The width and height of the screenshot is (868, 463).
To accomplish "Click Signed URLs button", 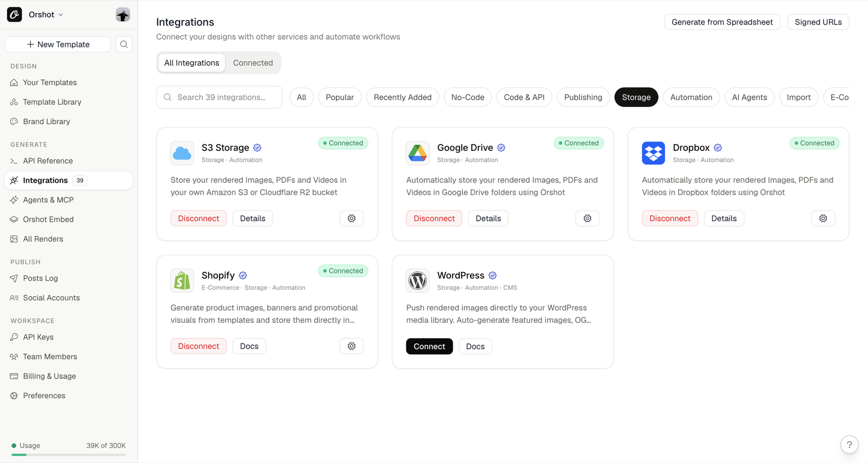I will coord(818,22).
